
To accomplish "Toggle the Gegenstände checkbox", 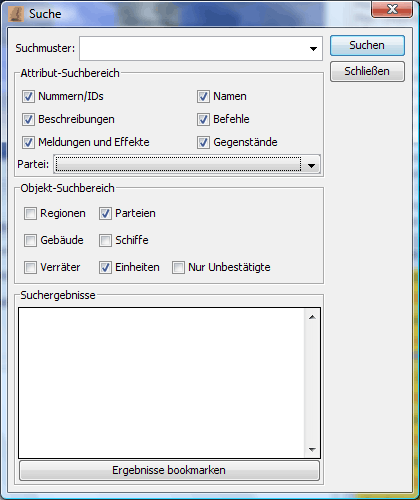I will 203,142.
